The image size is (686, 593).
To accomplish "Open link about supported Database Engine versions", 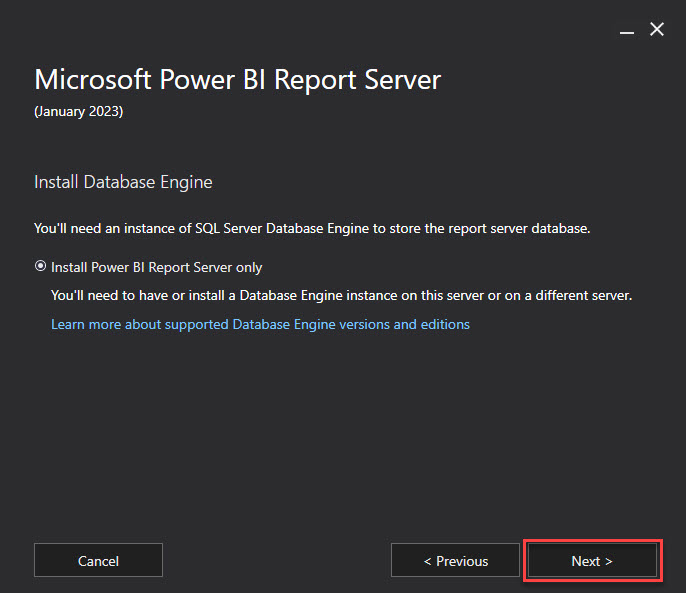I will 260,324.
